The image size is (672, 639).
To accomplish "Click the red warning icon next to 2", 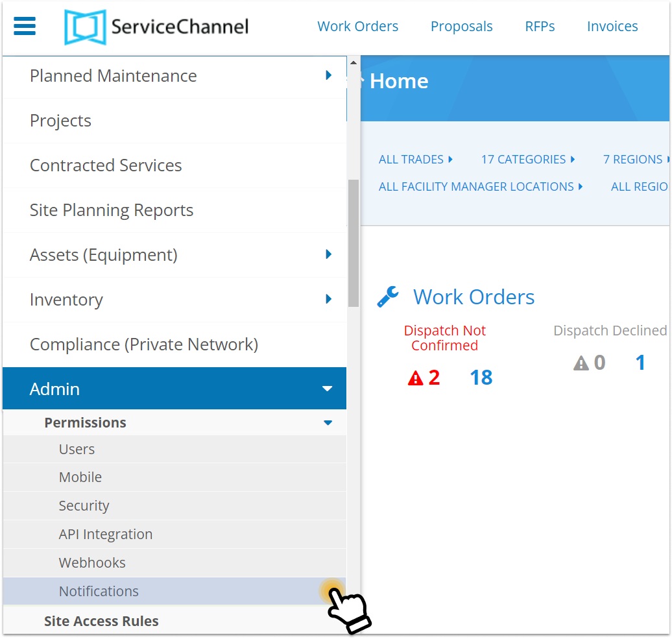I will pos(415,378).
